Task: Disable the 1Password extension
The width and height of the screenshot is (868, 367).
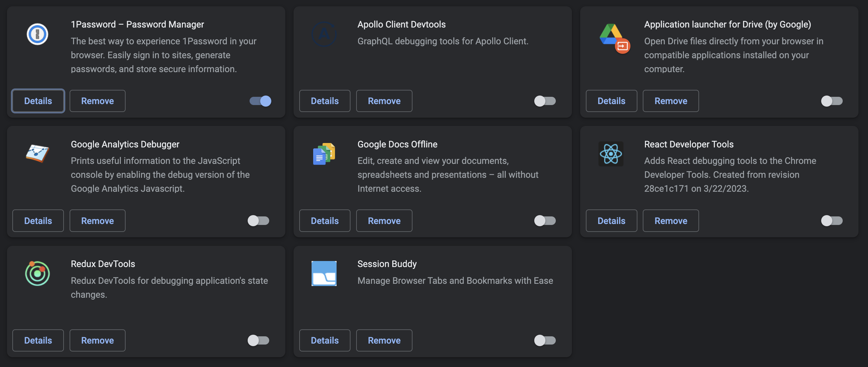Action: pos(260,101)
